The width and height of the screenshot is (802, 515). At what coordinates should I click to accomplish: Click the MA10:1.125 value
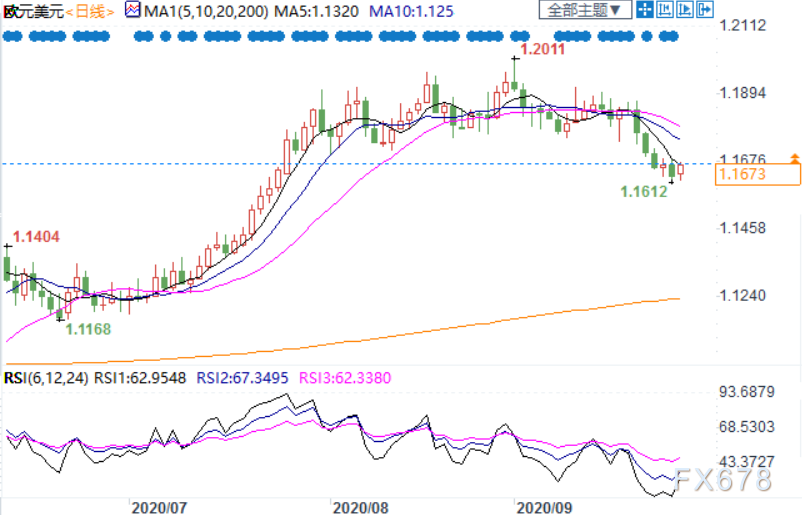[x=411, y=11]
